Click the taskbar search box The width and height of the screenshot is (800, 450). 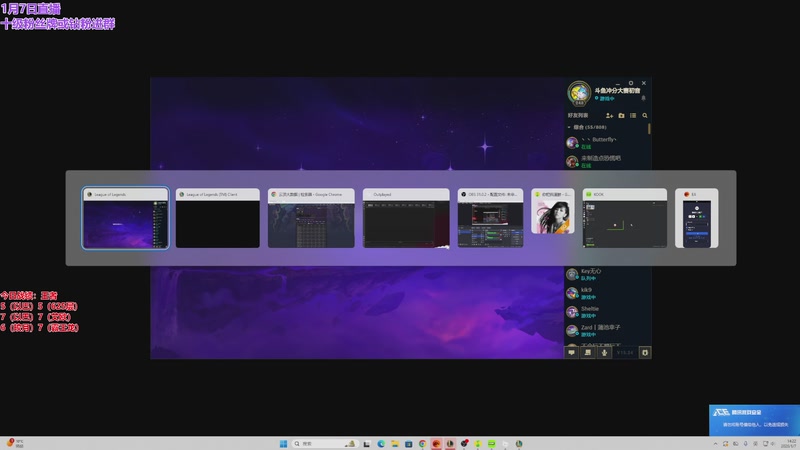[325, 444]
